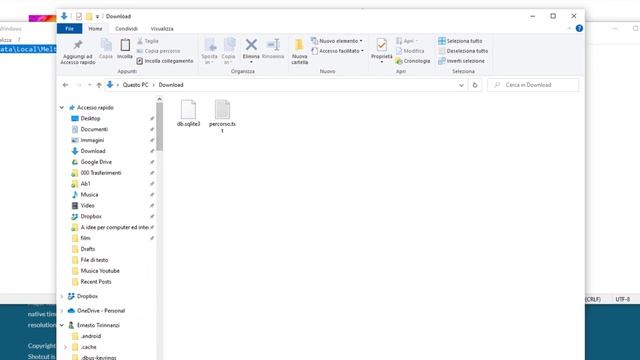This screenshot has width=640, height=360.
Task: Click Inverti selezione
Action: tap(461, 61)
